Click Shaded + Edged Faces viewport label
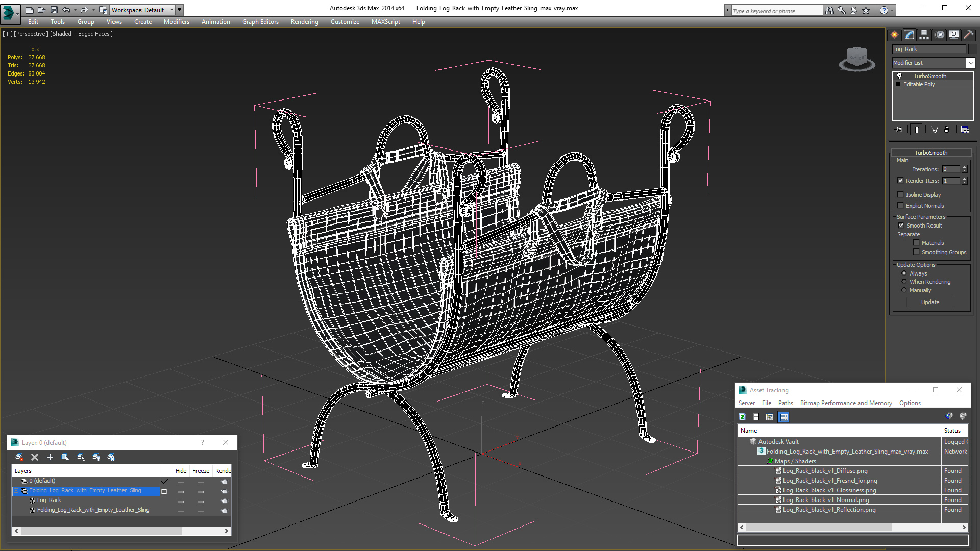 [x=81, y=34]
